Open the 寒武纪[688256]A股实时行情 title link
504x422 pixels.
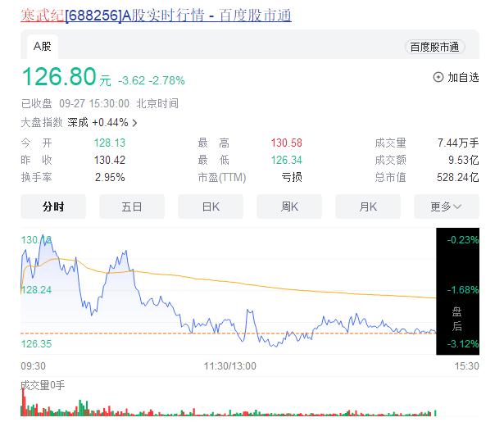pos(156,15)
